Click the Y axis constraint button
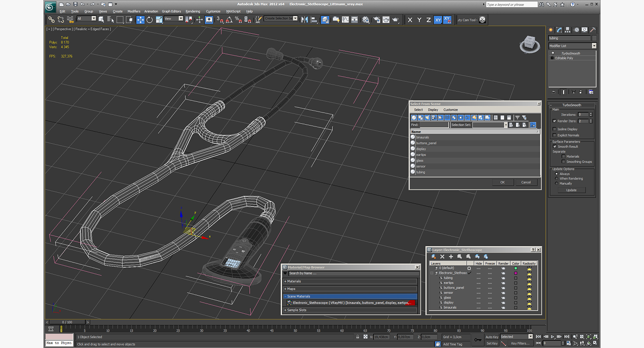The width and height of the screenshot is (644, 348). 419,20
